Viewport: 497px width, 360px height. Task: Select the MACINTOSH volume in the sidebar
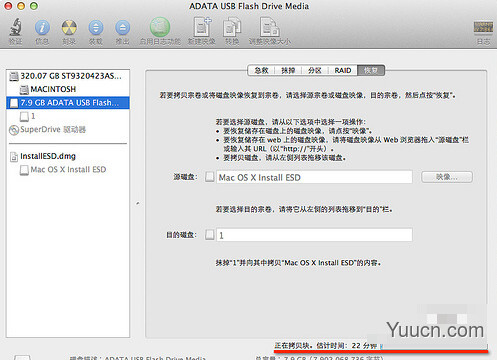68,89
